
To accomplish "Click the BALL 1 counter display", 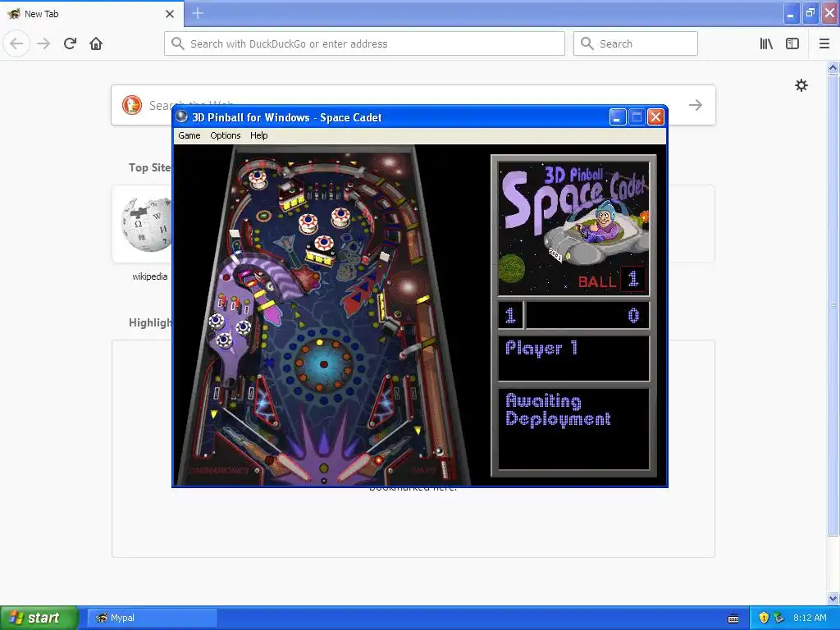I will (x=612, y=281).
